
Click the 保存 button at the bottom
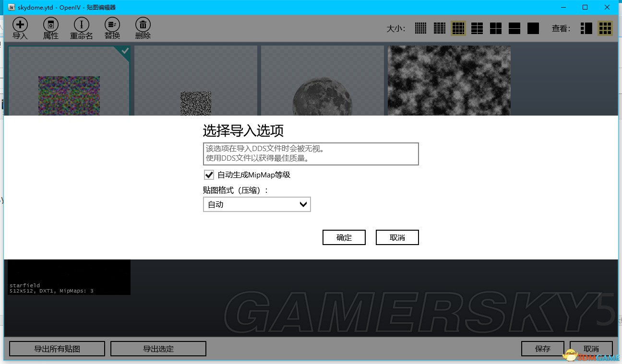543,349
